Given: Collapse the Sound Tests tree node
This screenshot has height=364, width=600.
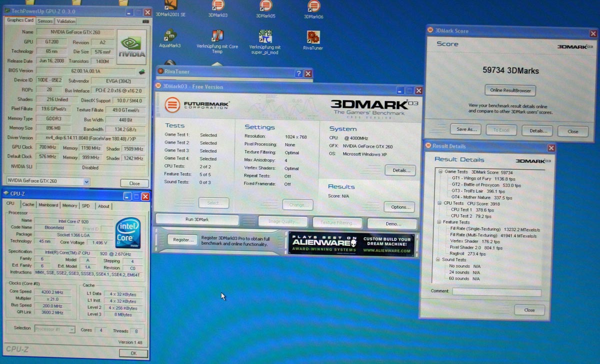Looking at the screenshot, I should pyautogui.click(x=437, y=260).
